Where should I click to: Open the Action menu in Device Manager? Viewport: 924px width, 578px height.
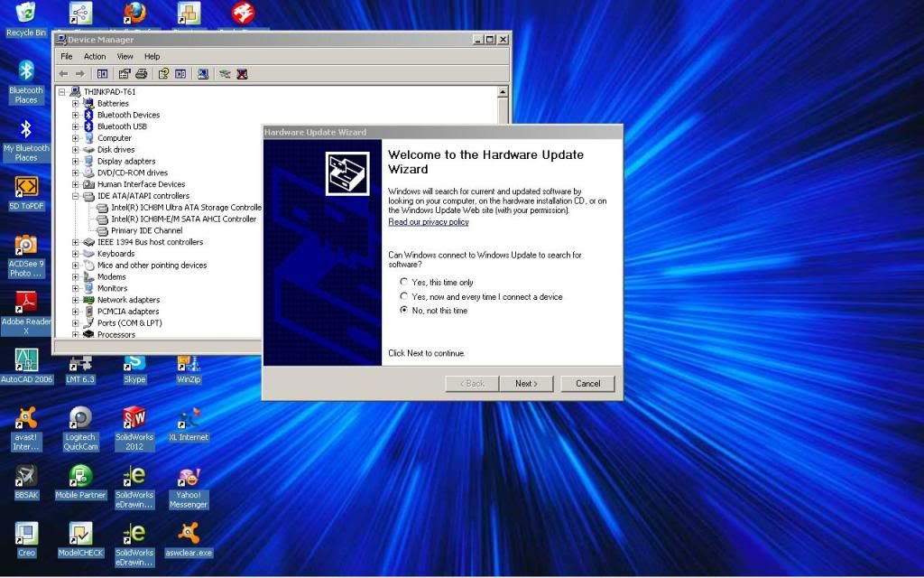point(95,55)
